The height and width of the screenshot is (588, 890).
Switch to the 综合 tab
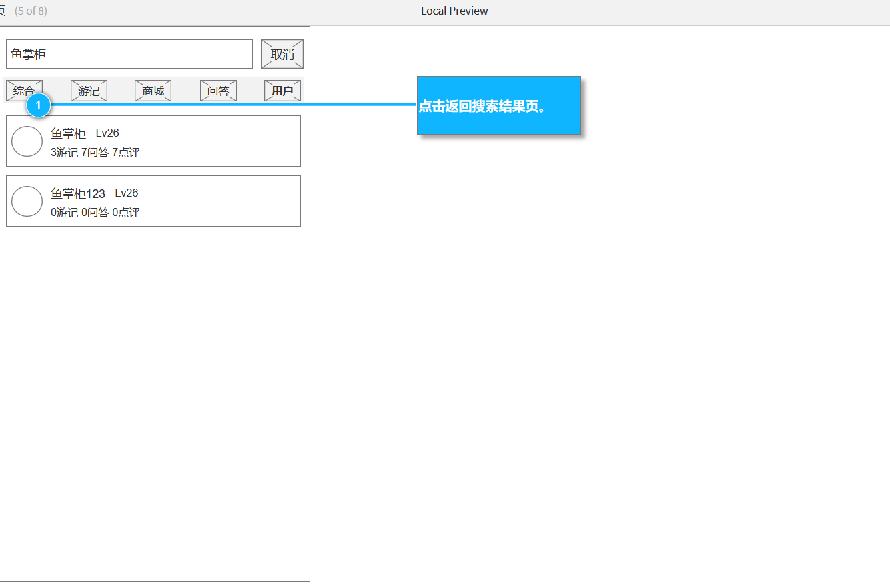coord(24,91)
